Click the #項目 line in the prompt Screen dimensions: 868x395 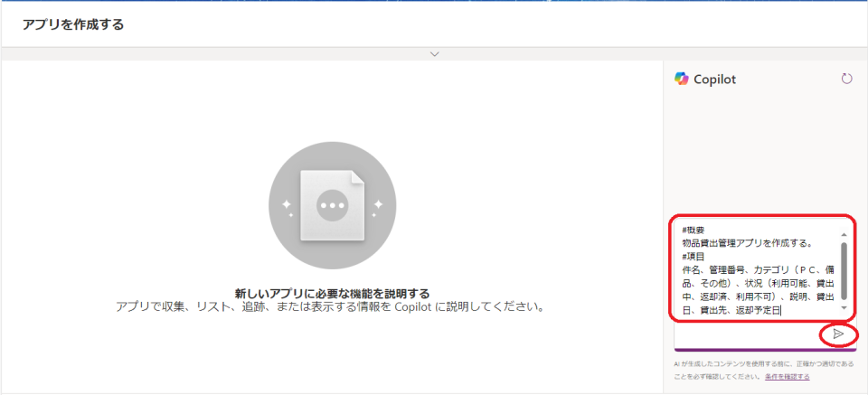coord(693,257)
